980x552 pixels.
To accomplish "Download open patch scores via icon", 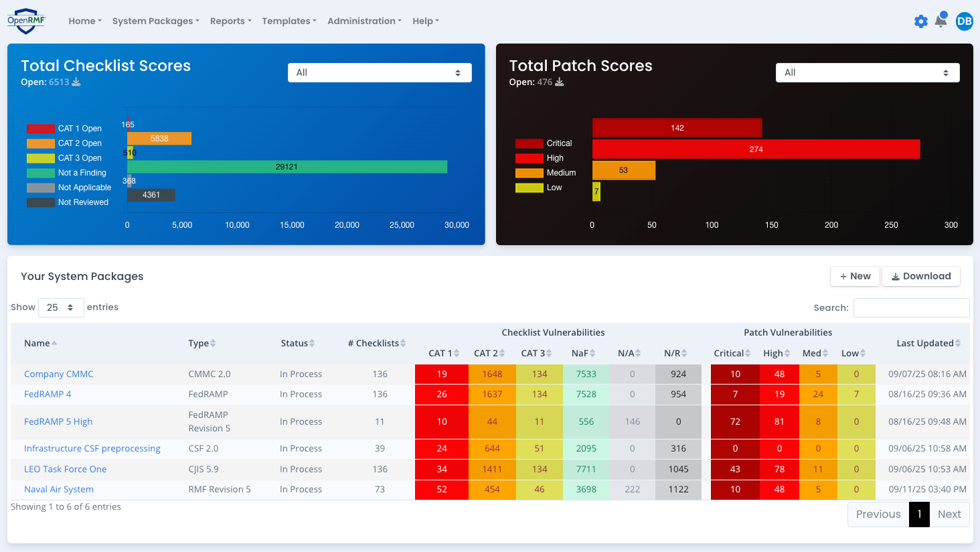I will tap(560, 82).
